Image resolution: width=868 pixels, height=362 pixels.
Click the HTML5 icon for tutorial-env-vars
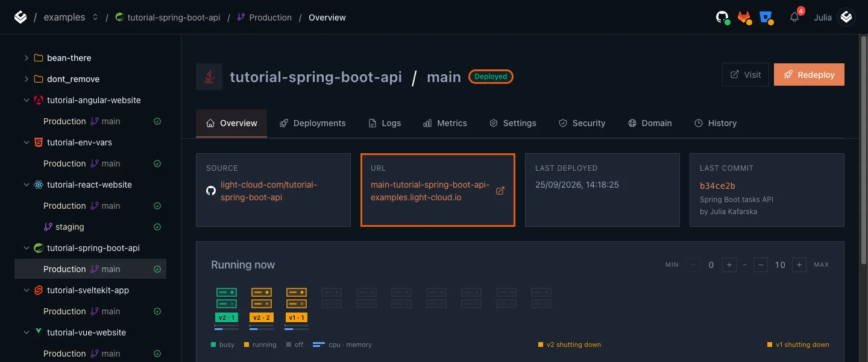(x=39, y=142)
